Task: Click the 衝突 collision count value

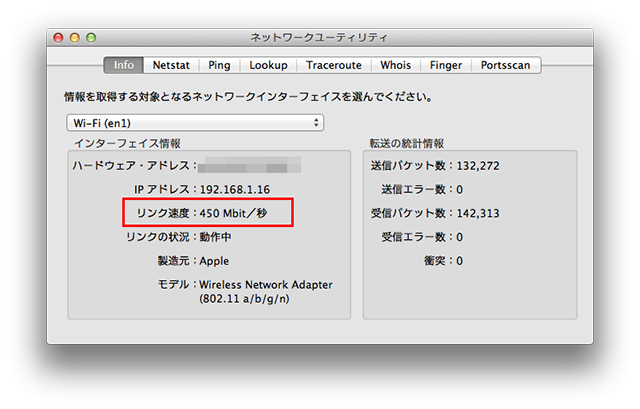Action: pyautogui.click(x=460, y=261)
